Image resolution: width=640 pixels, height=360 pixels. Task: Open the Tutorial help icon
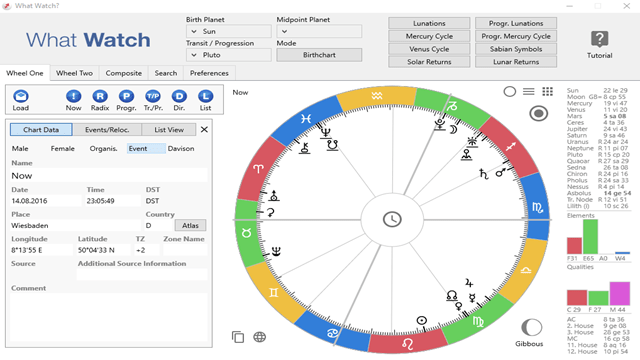(x=599, y=40)
